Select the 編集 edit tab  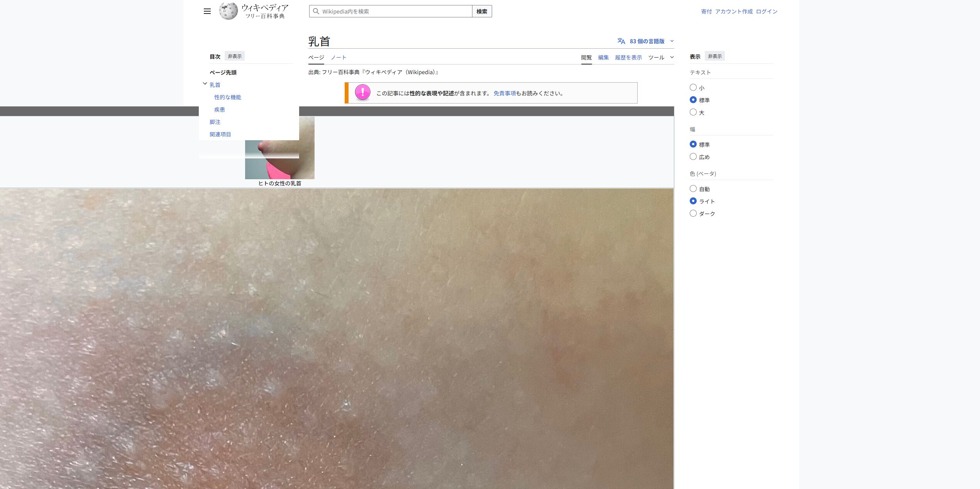(603, 57)
